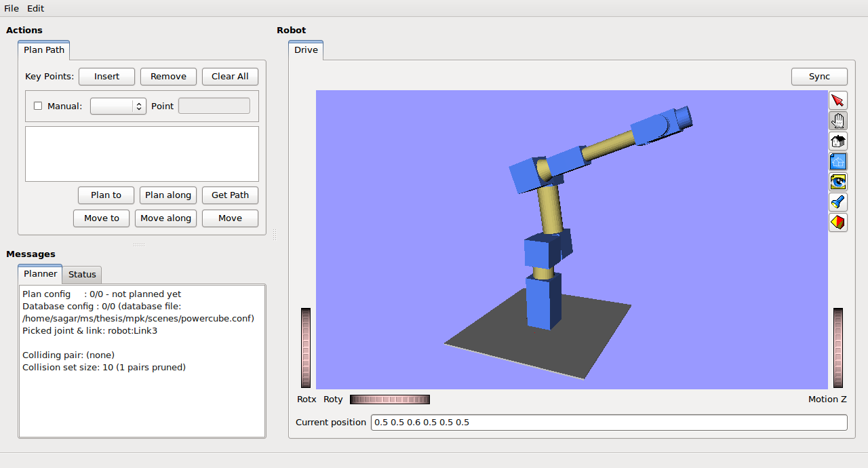This screenshot has width=868, height=468.
Task: Open the File menu
Action: pyautogui.click(x=12, y=8)
